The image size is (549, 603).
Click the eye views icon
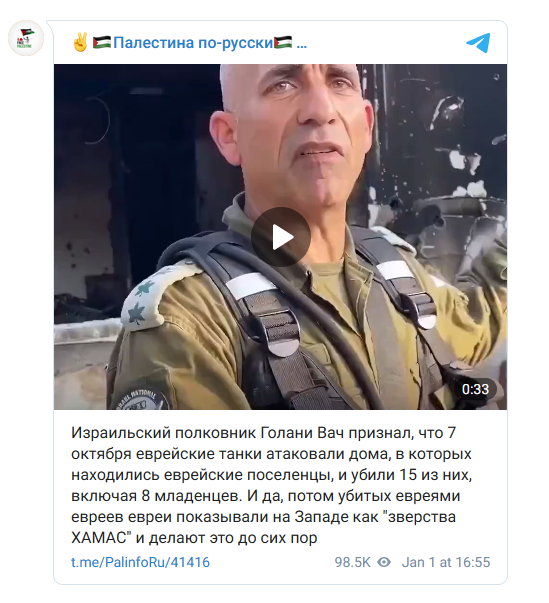(384, 562)
